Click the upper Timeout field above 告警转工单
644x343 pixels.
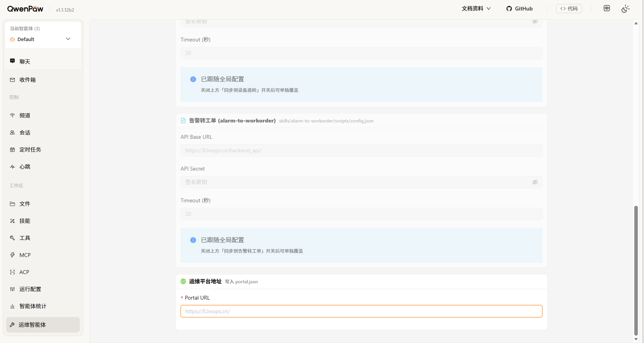click(x=361, y=53)
